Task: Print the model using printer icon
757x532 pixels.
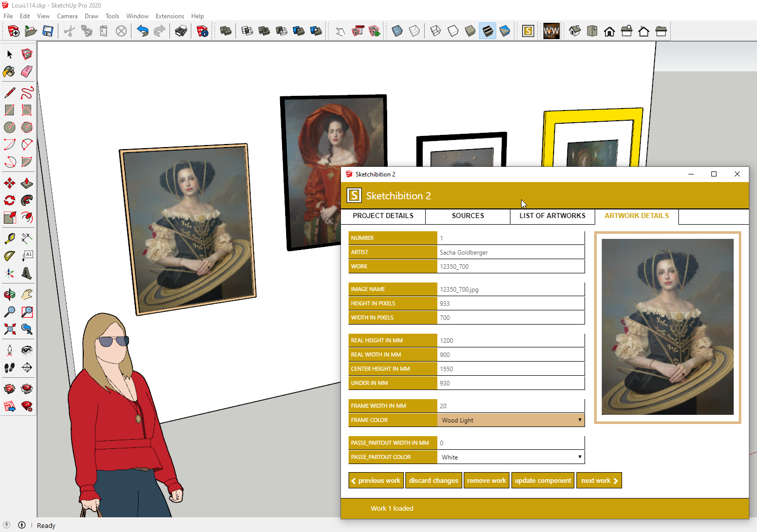Action: coord(181,31)
